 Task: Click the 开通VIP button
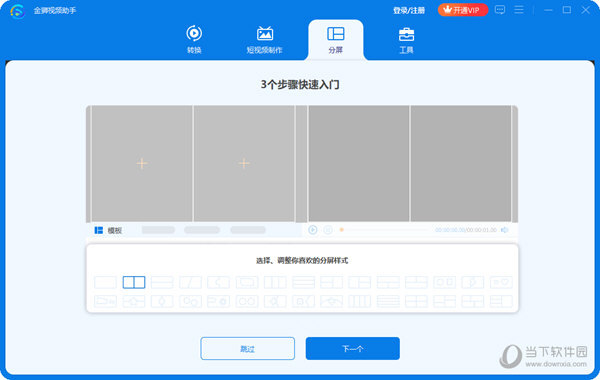[463, 10]
